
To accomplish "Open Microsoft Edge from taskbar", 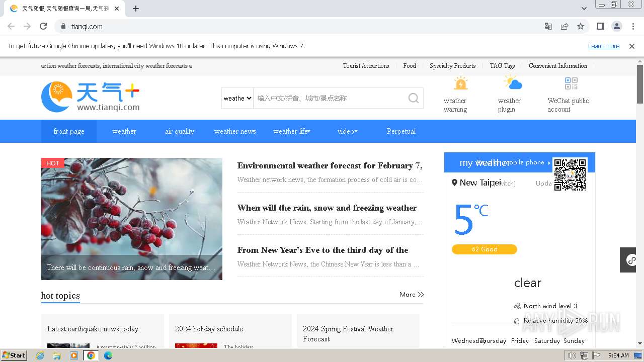I will pos(108,355).
